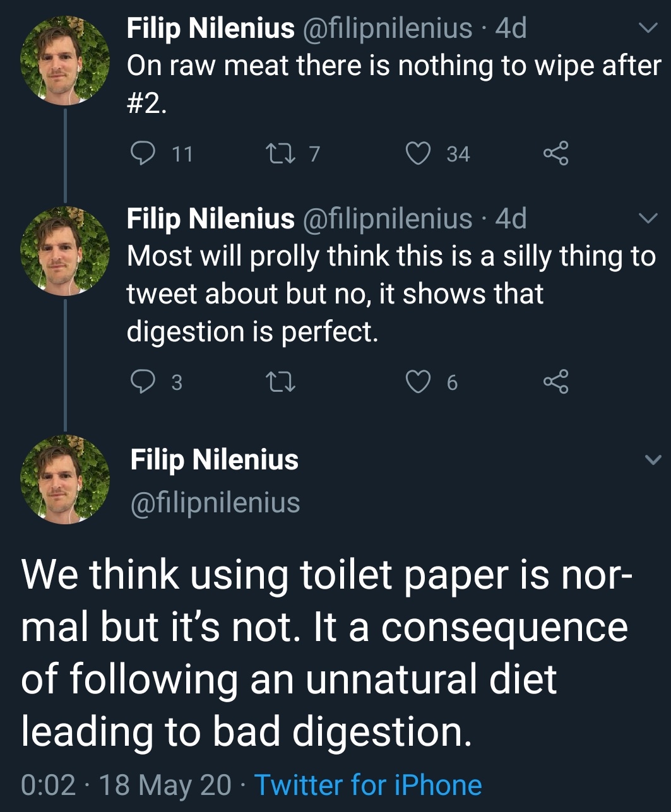Retweet the 'digestion is perfect' tweet

point(279,382)
